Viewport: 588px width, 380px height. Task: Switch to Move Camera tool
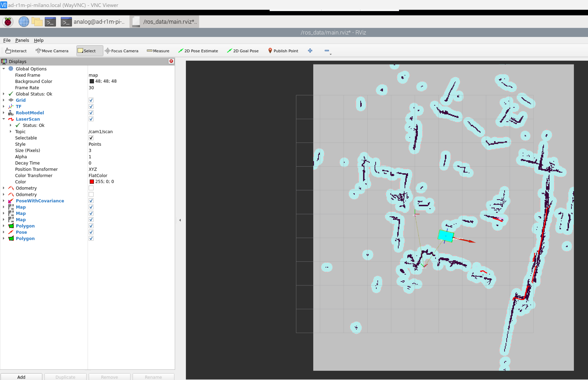(x=52, y=51)
